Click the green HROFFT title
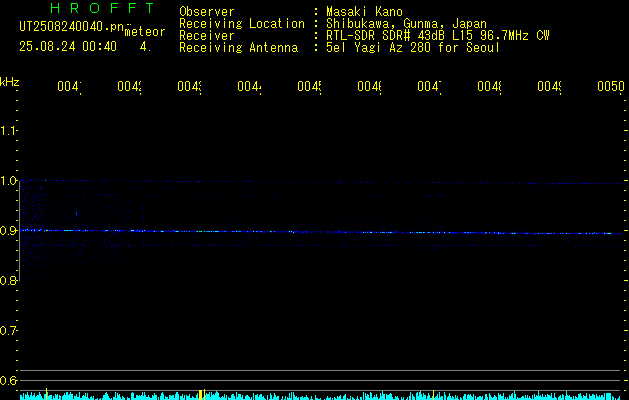The image size is (629, 400). pos(102,8)
